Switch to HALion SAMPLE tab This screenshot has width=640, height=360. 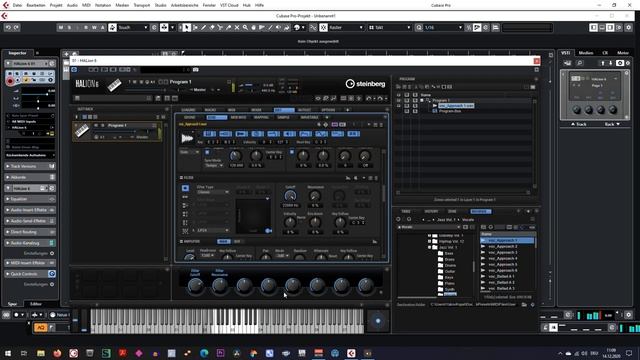tap(283, 118)
